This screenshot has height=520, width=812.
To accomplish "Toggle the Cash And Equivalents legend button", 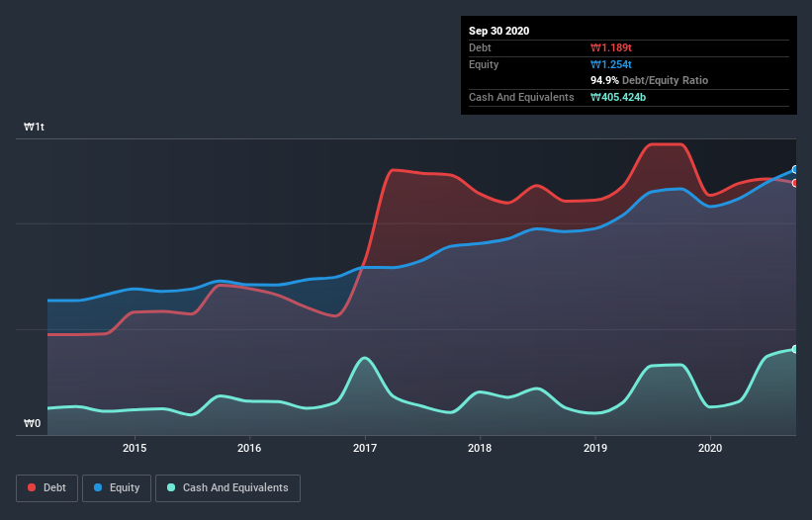I will coord(227,488).
